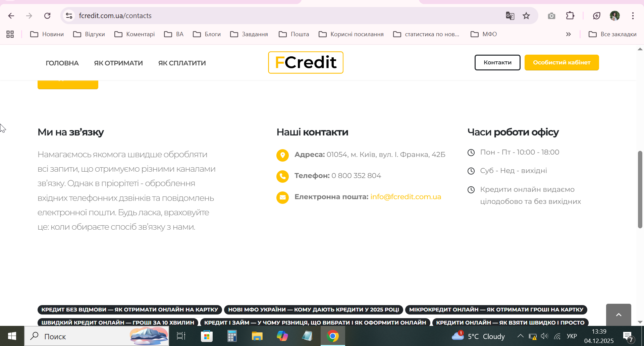Image resolution: width=644 pixels, height=346 pixels.
Task: Open the weather widget showing 5°C Cloudy
Action: click(x=478, y=336)
